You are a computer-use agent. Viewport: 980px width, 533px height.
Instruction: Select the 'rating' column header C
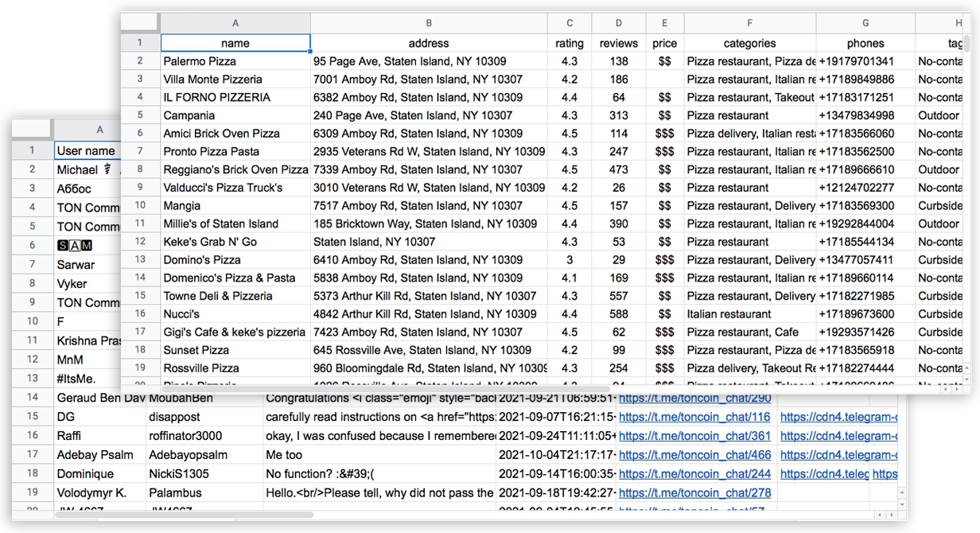pos(570,23)
